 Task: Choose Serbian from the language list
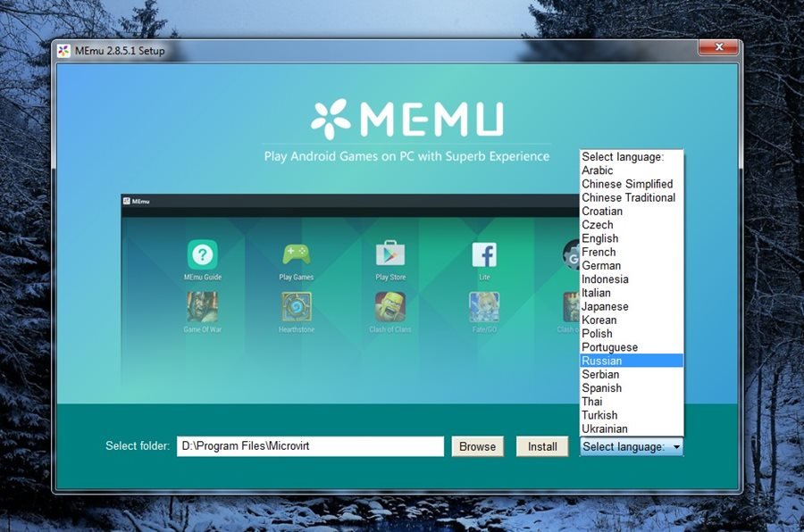[x=632, y=374]
